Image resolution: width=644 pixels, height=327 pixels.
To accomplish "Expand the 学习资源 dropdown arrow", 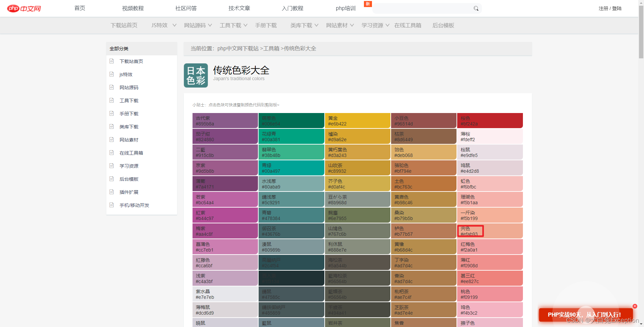I will coord(387,25).
